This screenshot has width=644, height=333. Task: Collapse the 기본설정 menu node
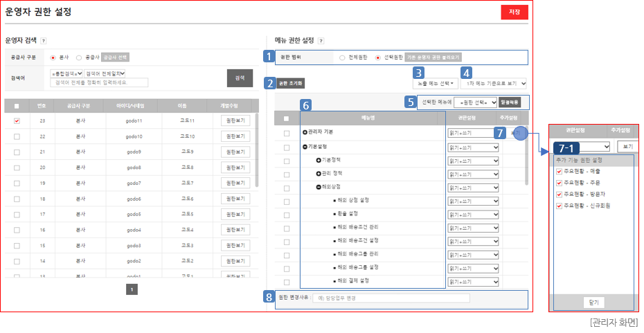pos(305,147)
